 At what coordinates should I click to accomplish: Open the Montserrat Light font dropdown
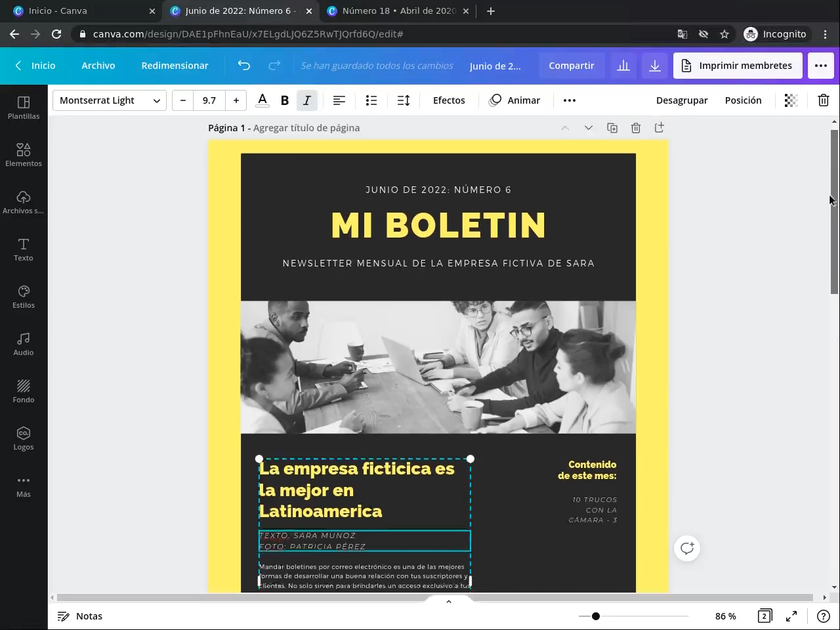click(x=110, y=100)
